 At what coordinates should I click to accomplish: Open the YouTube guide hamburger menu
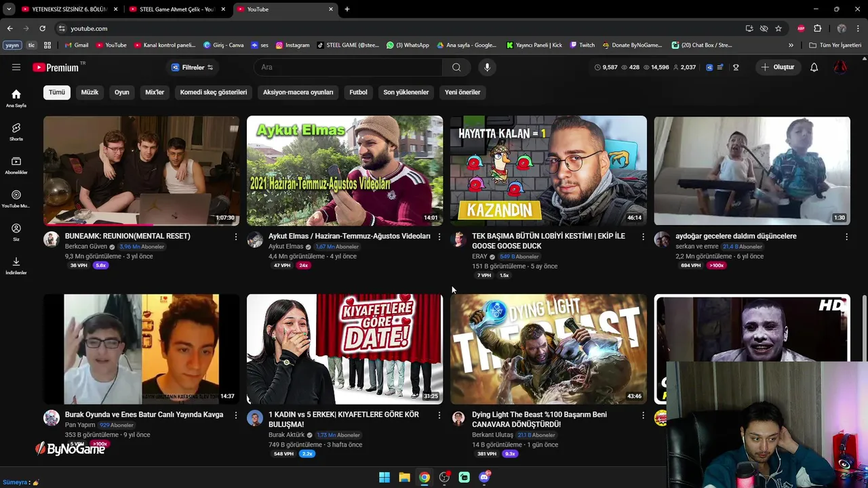16,67
